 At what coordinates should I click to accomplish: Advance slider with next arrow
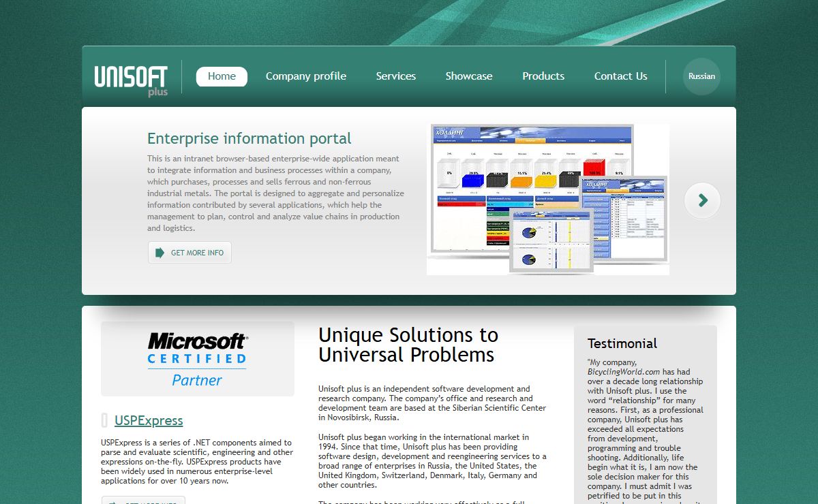pyautogui.click(x=702, y=200)
